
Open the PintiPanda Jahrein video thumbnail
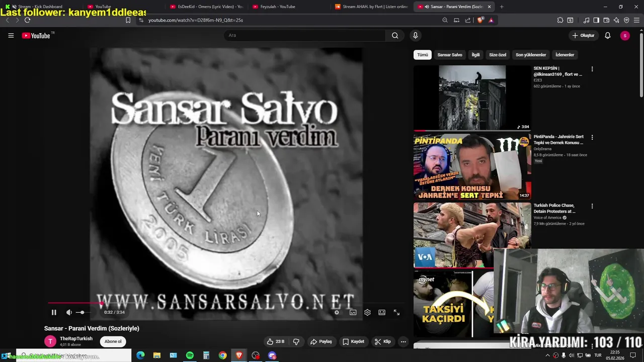click(x=472, y=166)
